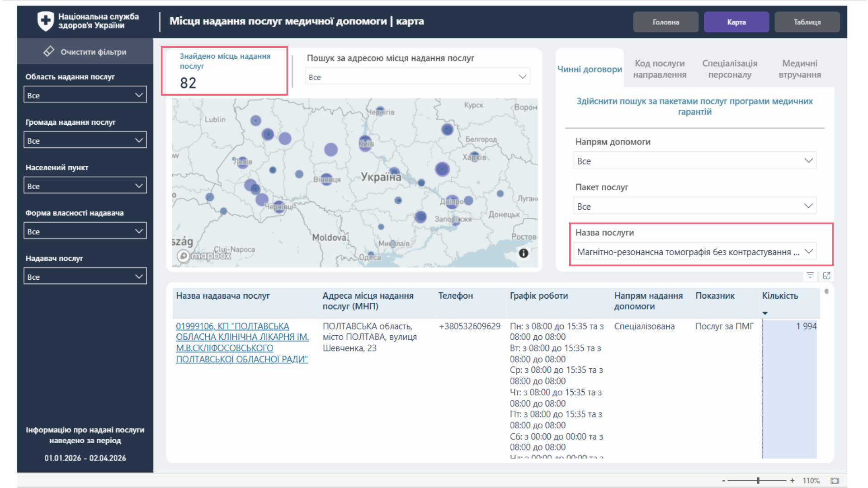Expand Форма власності надавача dropdown
Image resolution: width=868 pixels, height=488 pixels.
85,231
